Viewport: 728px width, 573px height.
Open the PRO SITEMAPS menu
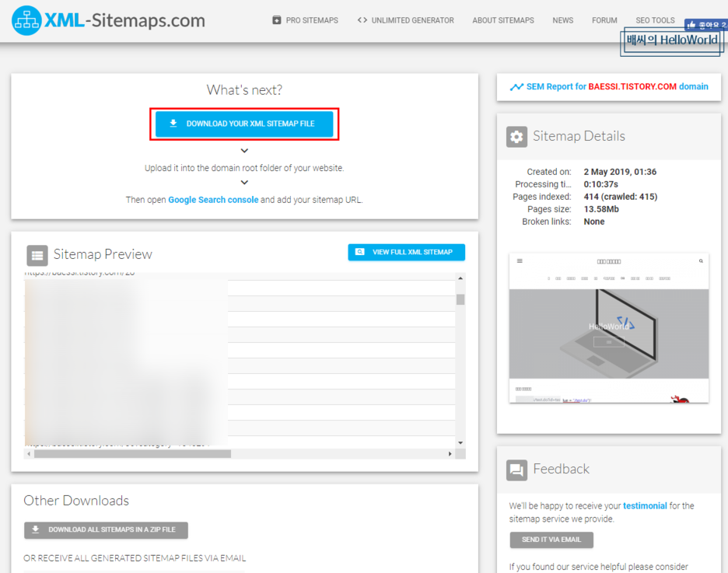[305, 20]
